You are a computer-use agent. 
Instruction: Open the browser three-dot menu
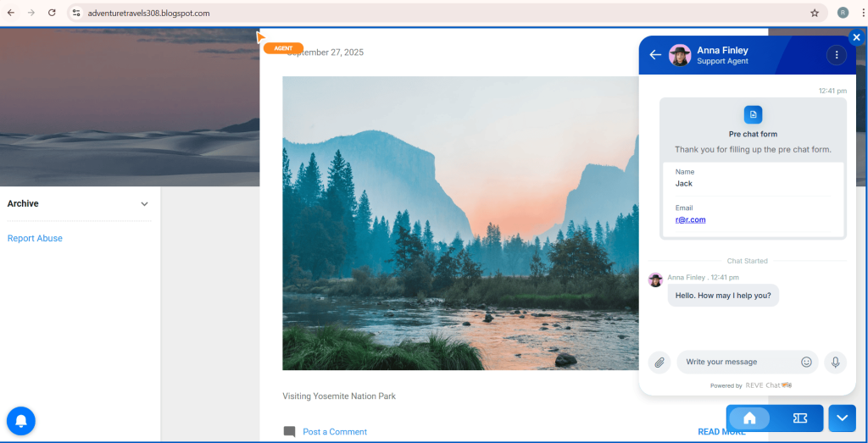click(x=863, y=13)
